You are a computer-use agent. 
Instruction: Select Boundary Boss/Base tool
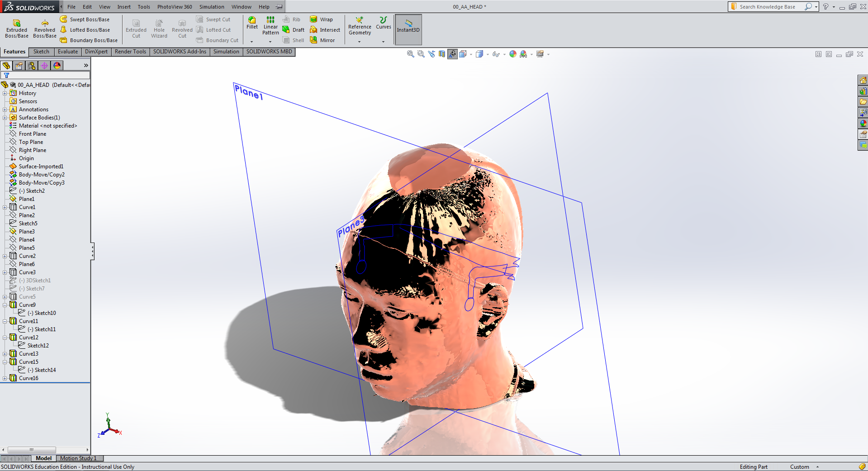point(89,40)
